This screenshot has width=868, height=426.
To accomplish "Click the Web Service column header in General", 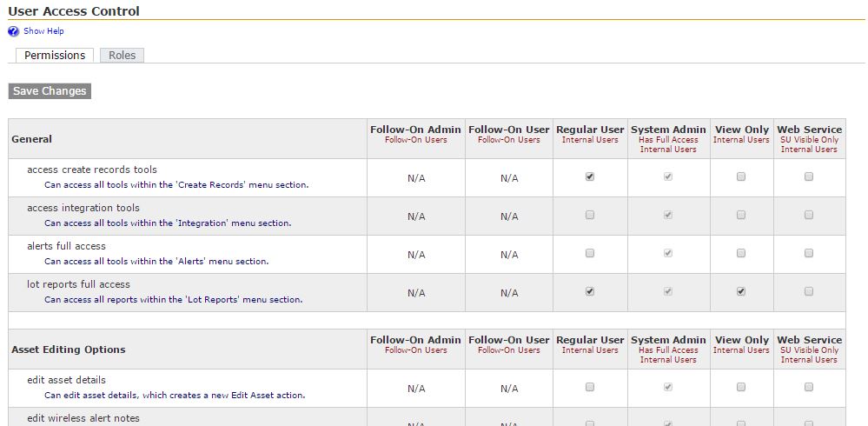I will (809, 138).
